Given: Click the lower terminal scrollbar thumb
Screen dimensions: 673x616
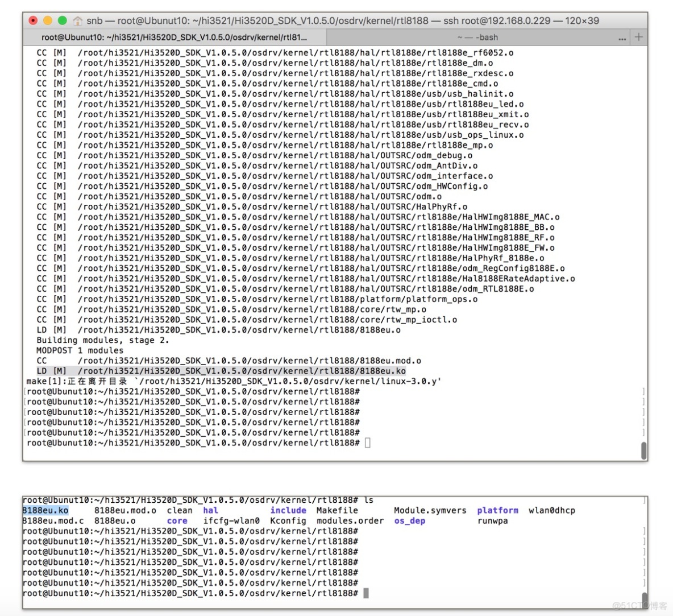Looking at the screenshot, I should pos(644,600).
